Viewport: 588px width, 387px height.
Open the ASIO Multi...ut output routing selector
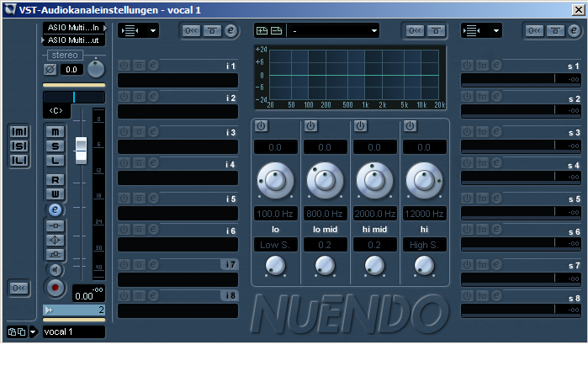[73, 40]
